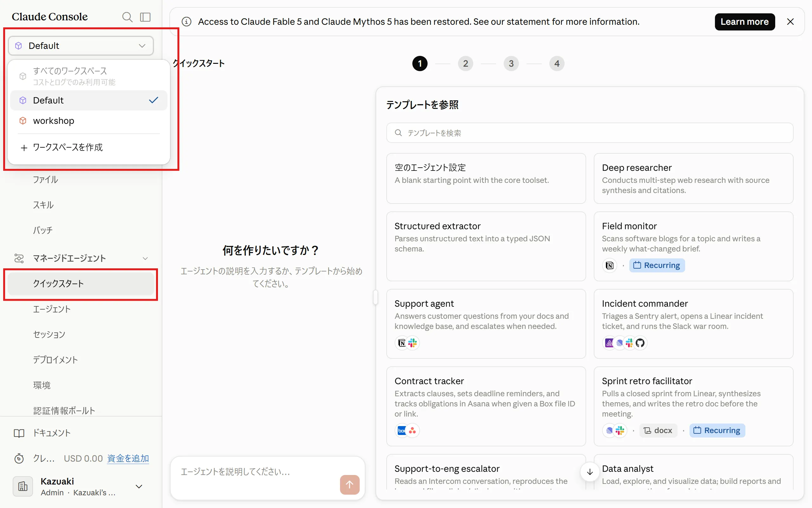Collapse the マネージドエージェント section chevron
812x508 pixels.
[145, 258]
